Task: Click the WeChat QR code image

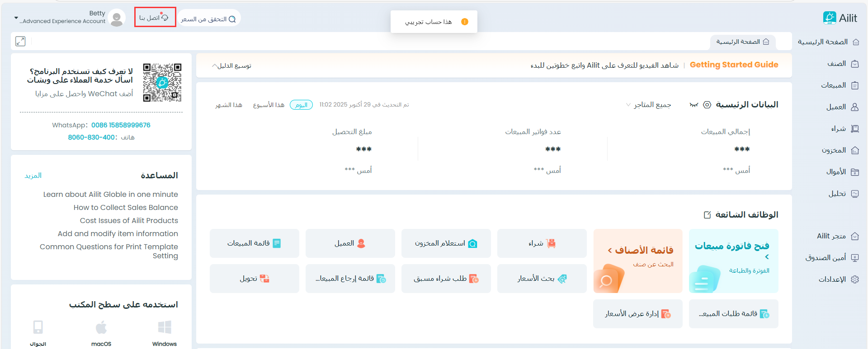Action: [162, 83]
